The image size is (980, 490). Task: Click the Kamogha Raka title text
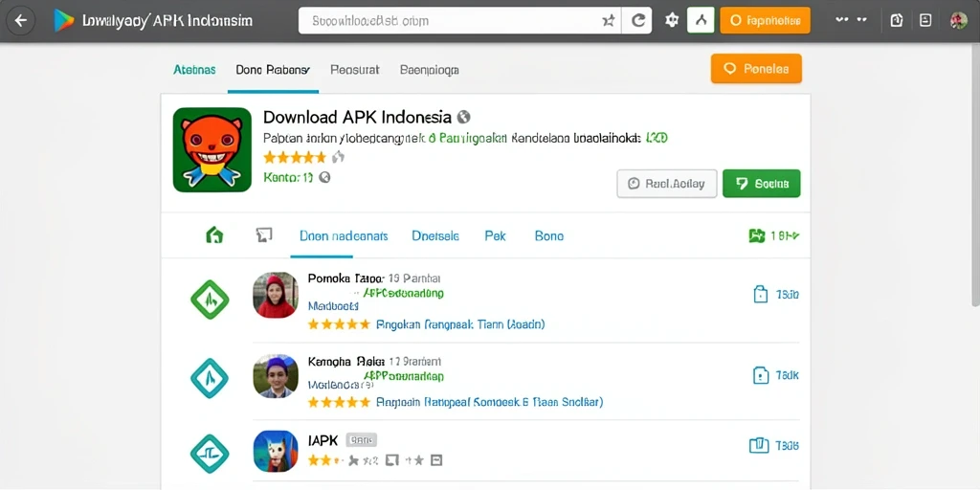[x=346, y=362]
